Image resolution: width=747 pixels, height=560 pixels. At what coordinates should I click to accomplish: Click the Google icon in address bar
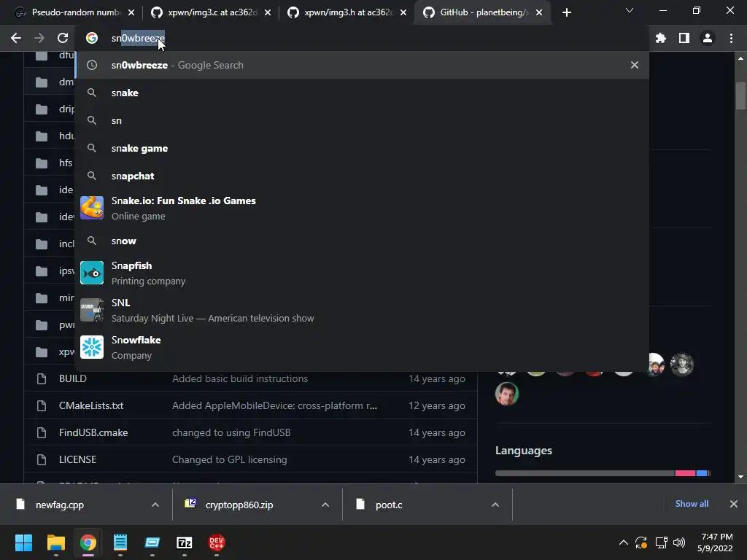pyautogui.click(x=92, y=38)
